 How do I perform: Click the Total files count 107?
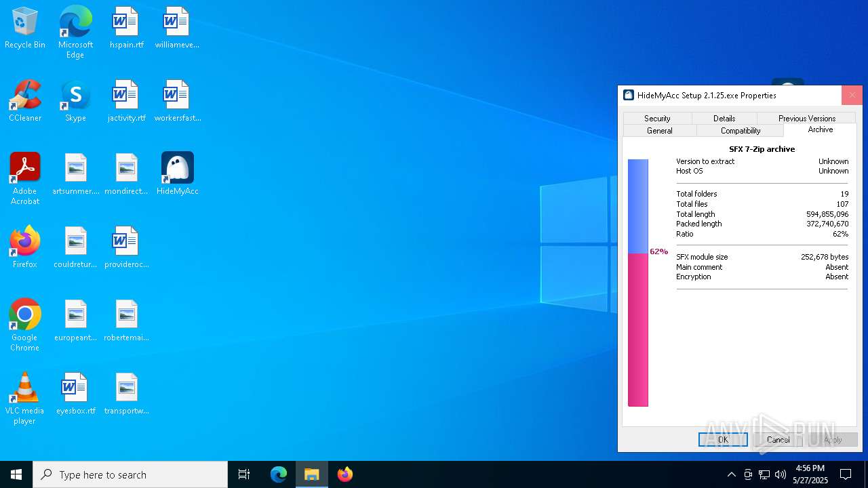pyautogui.click(x=842, y=204)
